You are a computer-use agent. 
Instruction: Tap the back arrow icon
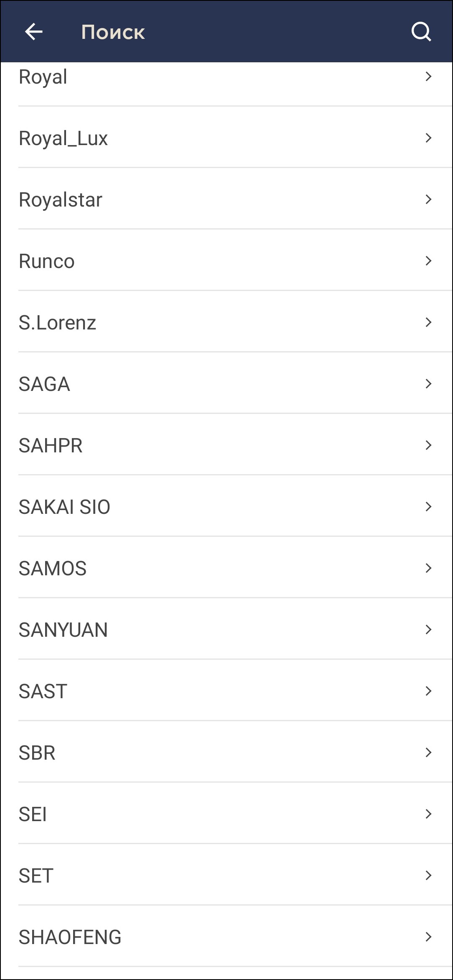coord(33,32)
